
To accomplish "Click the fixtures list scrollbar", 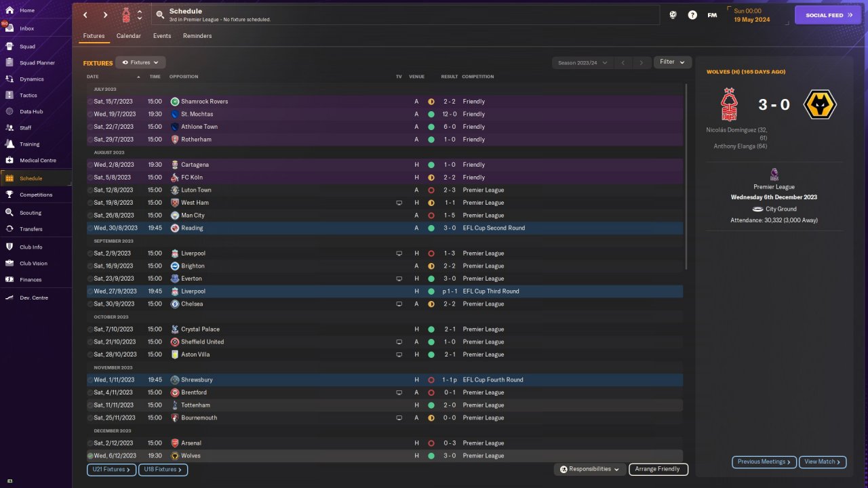I will pos(686,176).
